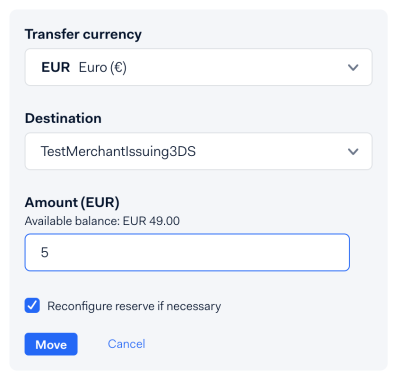Place cursor on the value 5
Viewport: 400px width, 381px height.
45,252
